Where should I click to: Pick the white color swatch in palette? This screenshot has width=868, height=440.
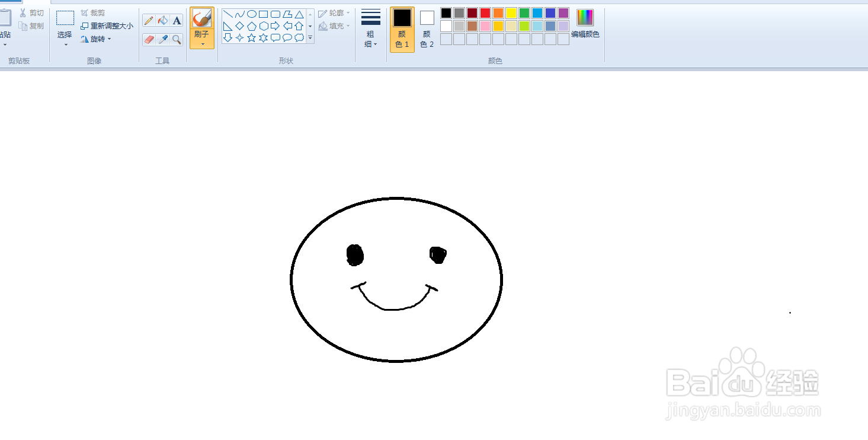tap(446, 26)
